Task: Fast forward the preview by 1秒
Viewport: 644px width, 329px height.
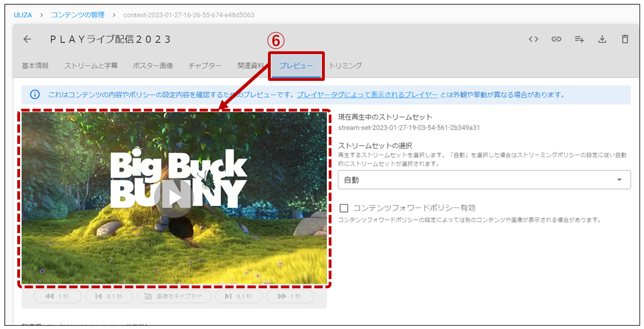Action: pos(290,296)
